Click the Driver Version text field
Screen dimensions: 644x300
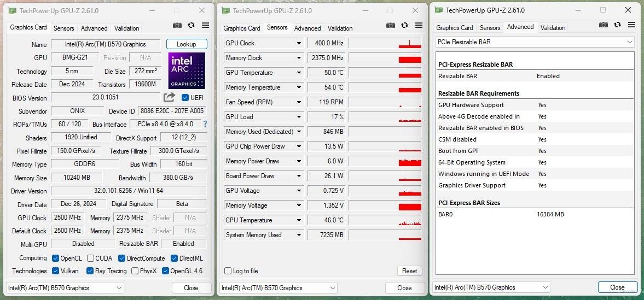(x=129, y=191)
